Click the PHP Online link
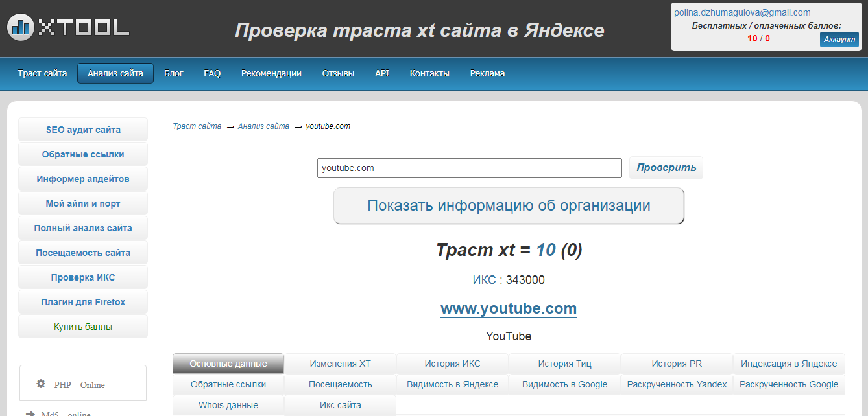Screen dimensions: 868x416 tap(79, 385)
